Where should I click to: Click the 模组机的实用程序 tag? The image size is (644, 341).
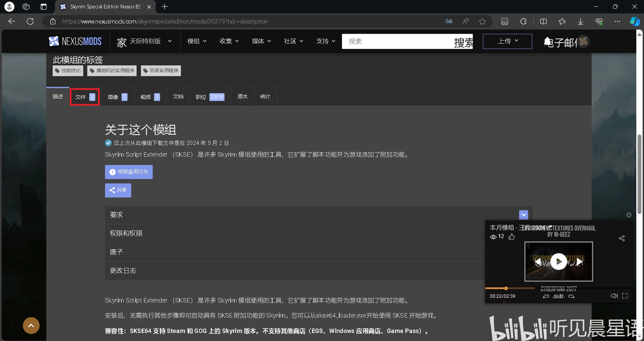pos(112,71)
